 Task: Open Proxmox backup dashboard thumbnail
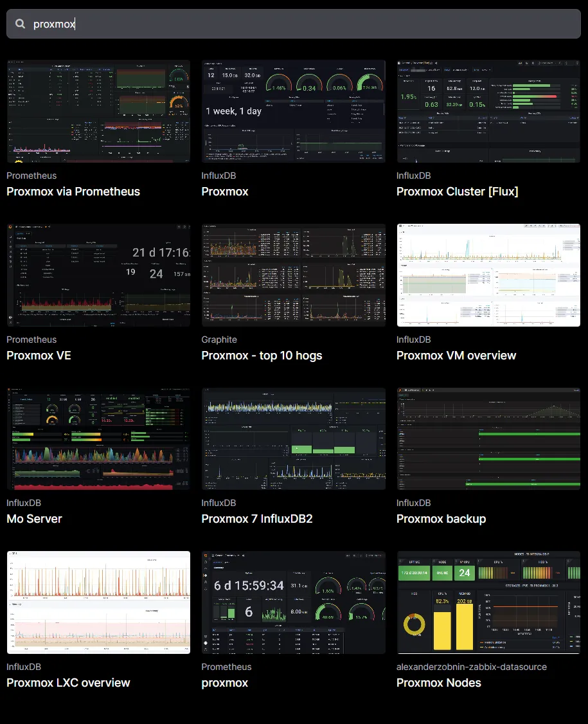(488, 439)
